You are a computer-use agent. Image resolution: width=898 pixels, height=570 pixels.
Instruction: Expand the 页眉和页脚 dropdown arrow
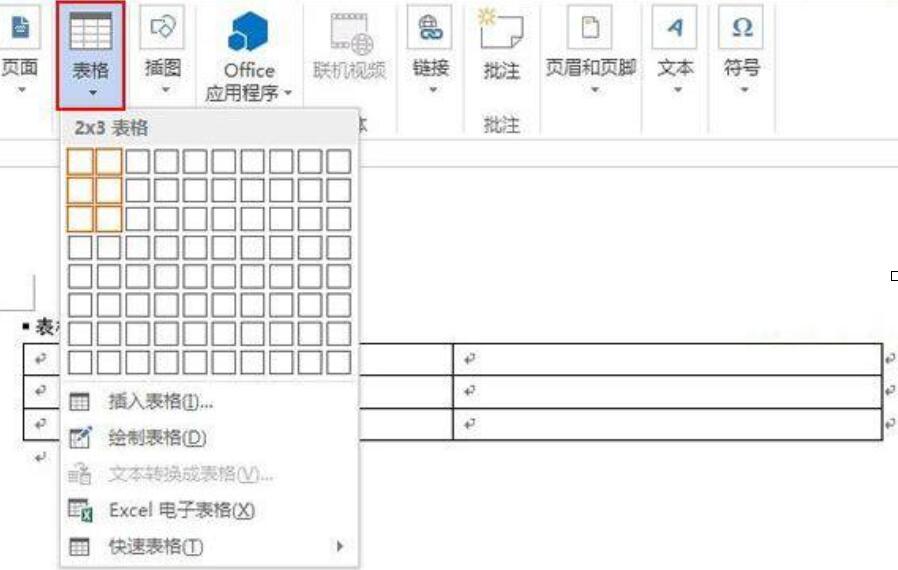[x=594, y=90]
